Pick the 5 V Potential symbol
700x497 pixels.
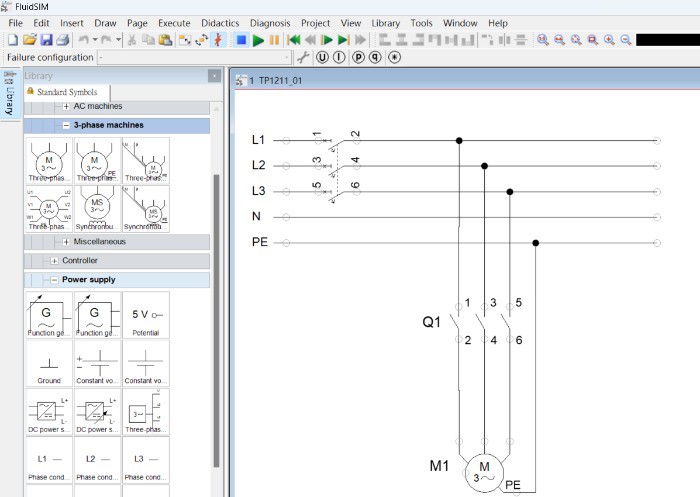click(146, 316)
